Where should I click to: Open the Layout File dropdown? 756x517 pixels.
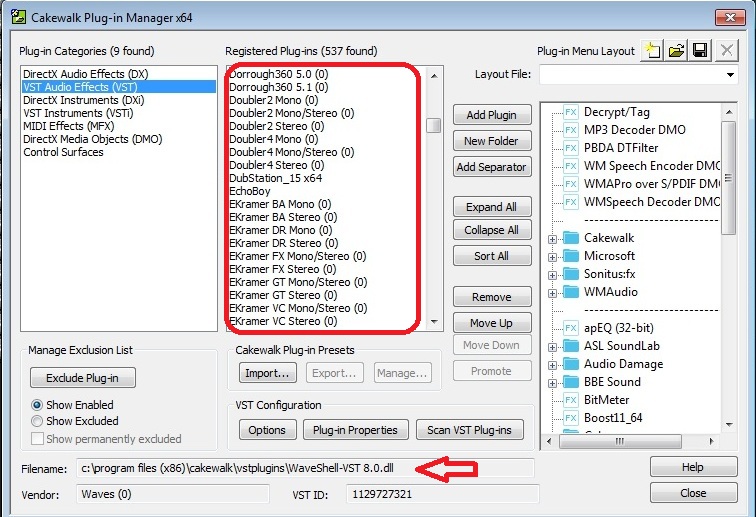click(x=731, y=75)
